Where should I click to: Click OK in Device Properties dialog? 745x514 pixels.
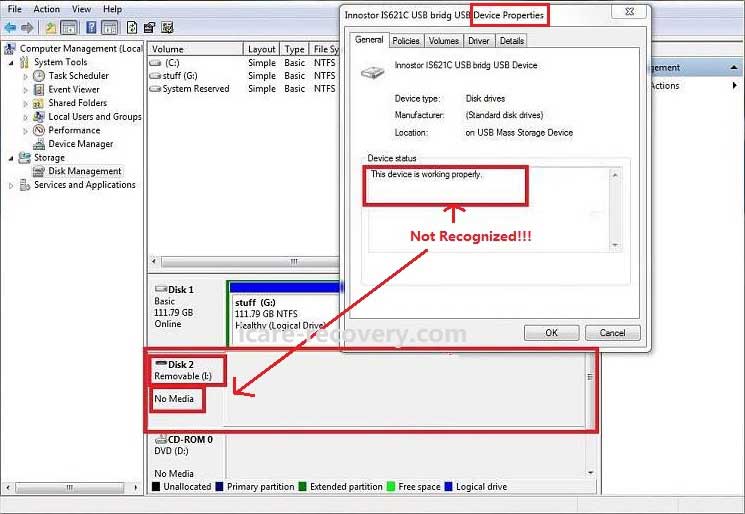(x=551, y=333)
